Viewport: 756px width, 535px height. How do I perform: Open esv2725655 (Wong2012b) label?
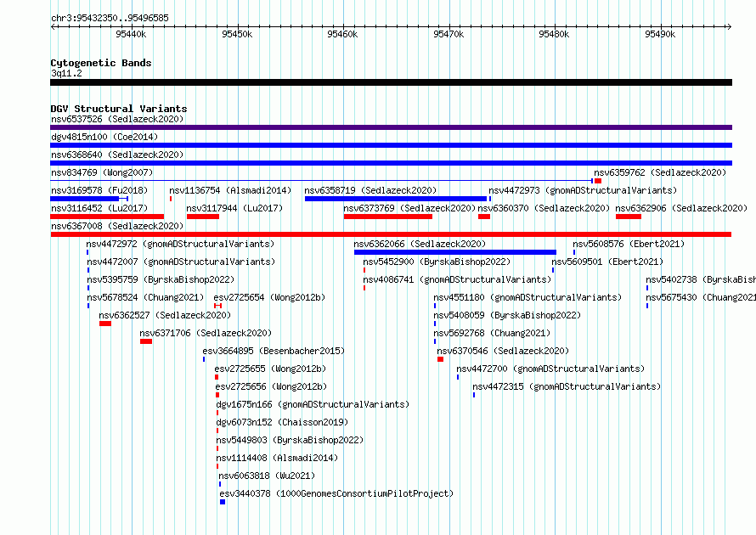tap(270, 369)
